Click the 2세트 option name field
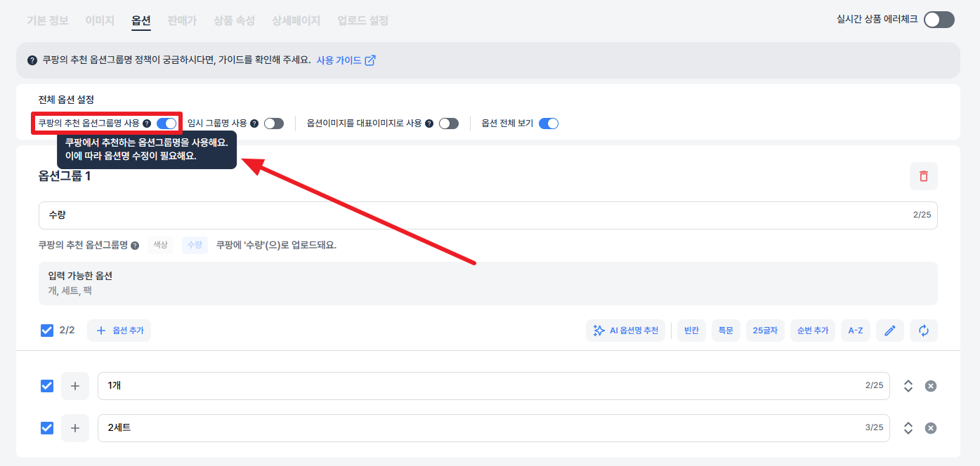 (x=494, y=428)
